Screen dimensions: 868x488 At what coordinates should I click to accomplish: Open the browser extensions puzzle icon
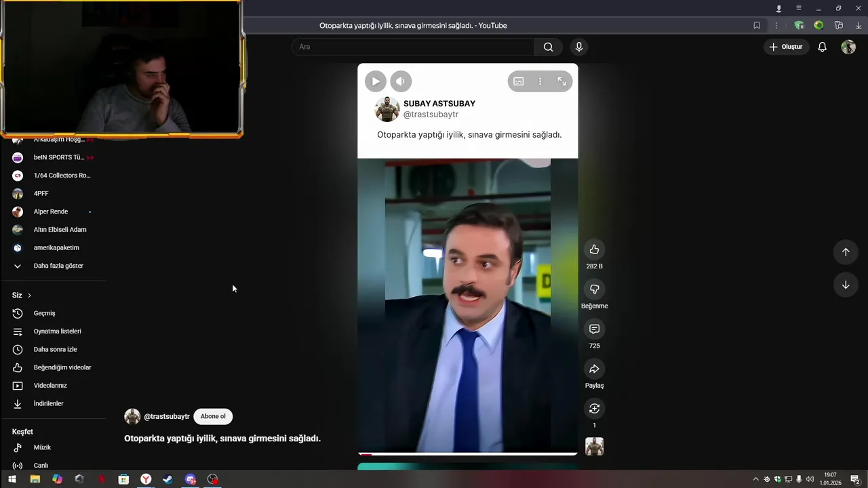pos(839,26)
